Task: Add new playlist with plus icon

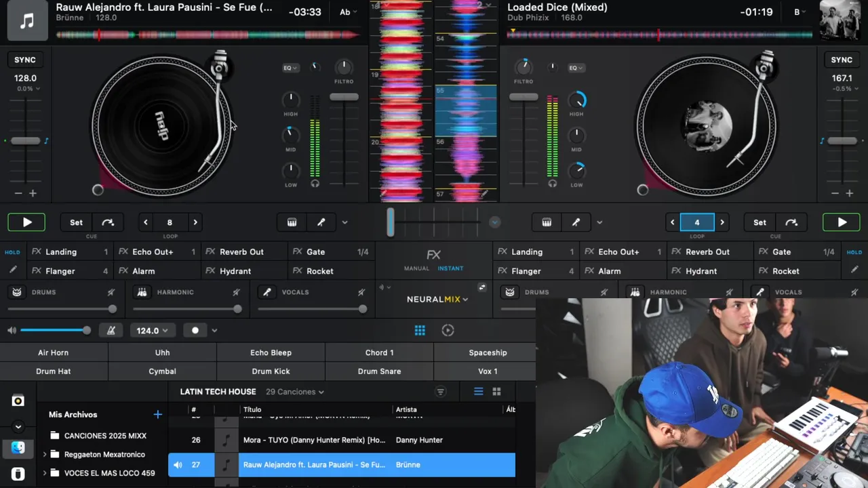Action: [x=158, y=414]
